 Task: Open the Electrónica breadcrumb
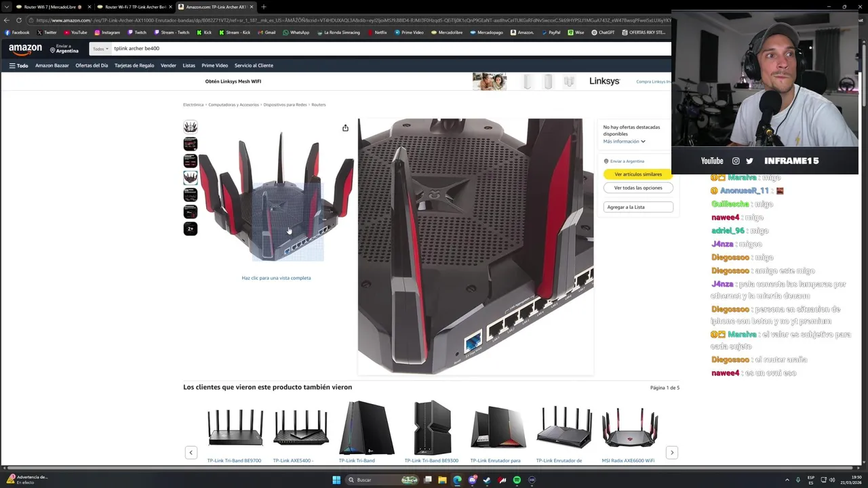[x=193, y=105]
